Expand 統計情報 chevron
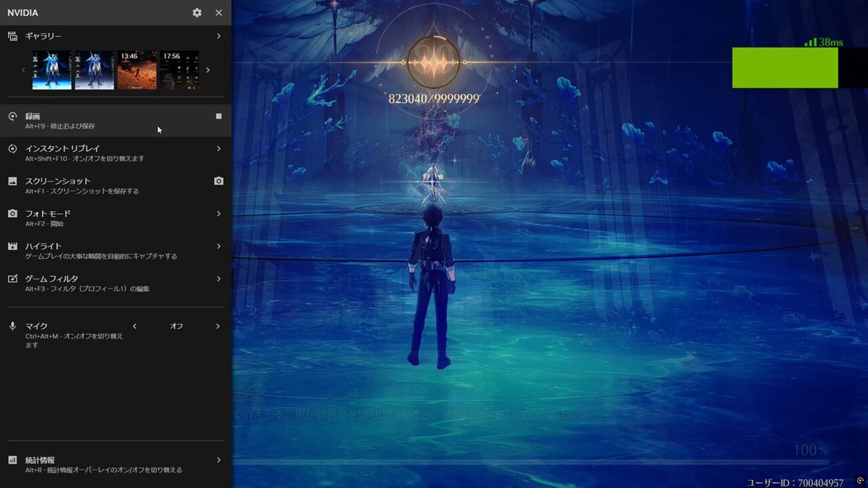The width and height of the screenshot is (868, 488). click(218, 460)
